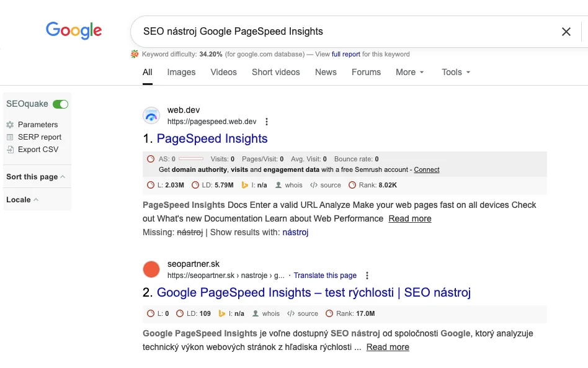
Task: Open the PageSpeed Insights result title
Action: pyautogui.click(x=212, y=138)
